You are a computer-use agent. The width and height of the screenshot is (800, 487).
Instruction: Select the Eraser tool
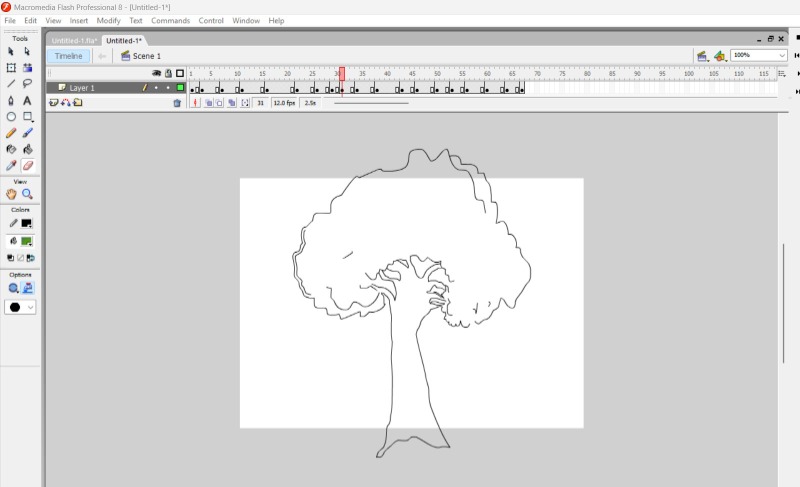pyautogui.click(x=28, y=164)
